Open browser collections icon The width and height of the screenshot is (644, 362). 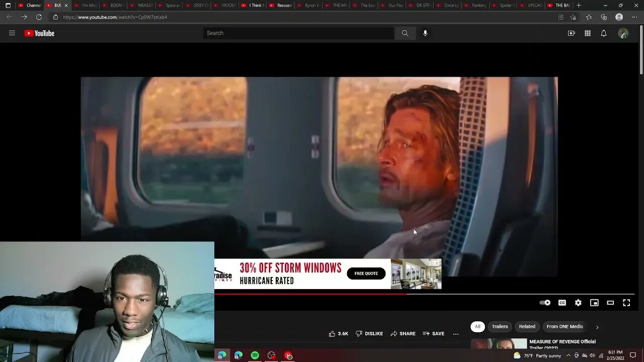click(604, 17)
